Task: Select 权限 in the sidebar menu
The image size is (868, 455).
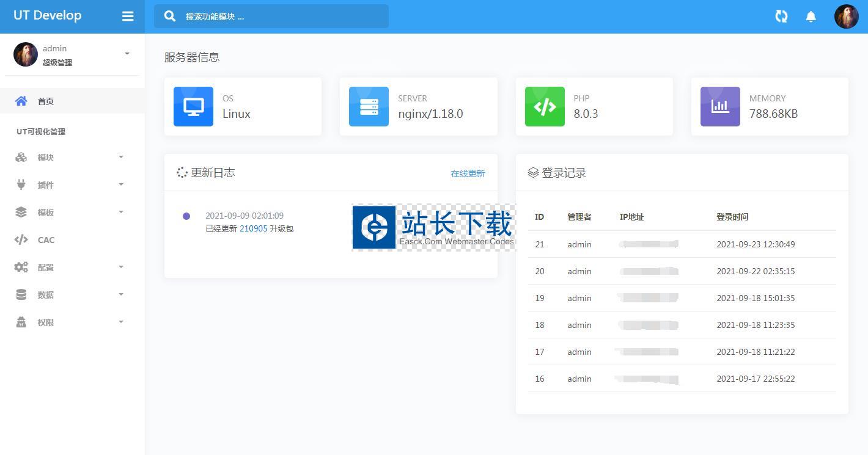Action: tap(45, 322)
